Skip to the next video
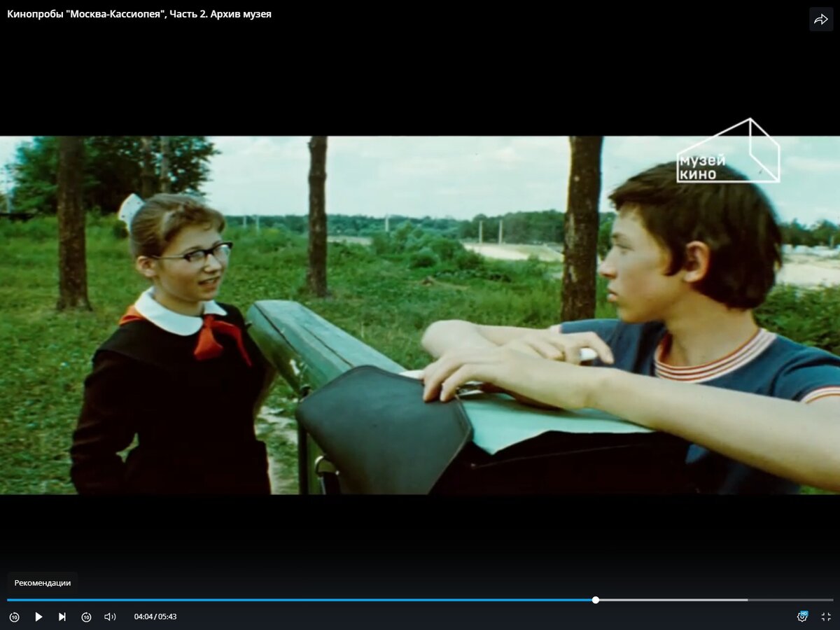 (62, 617)
